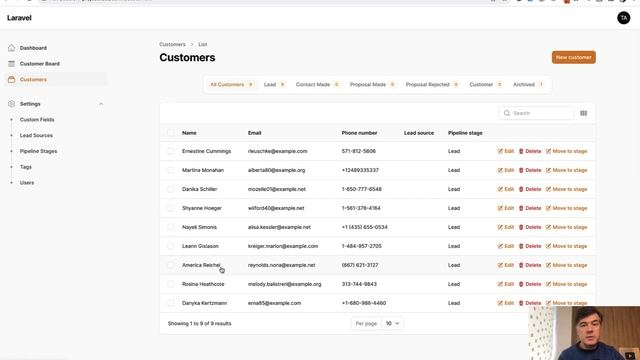This screenshot has width=640, height=360.
Task: Click the trash icon for Rosina Heathcote
Action: pos(521,284)
